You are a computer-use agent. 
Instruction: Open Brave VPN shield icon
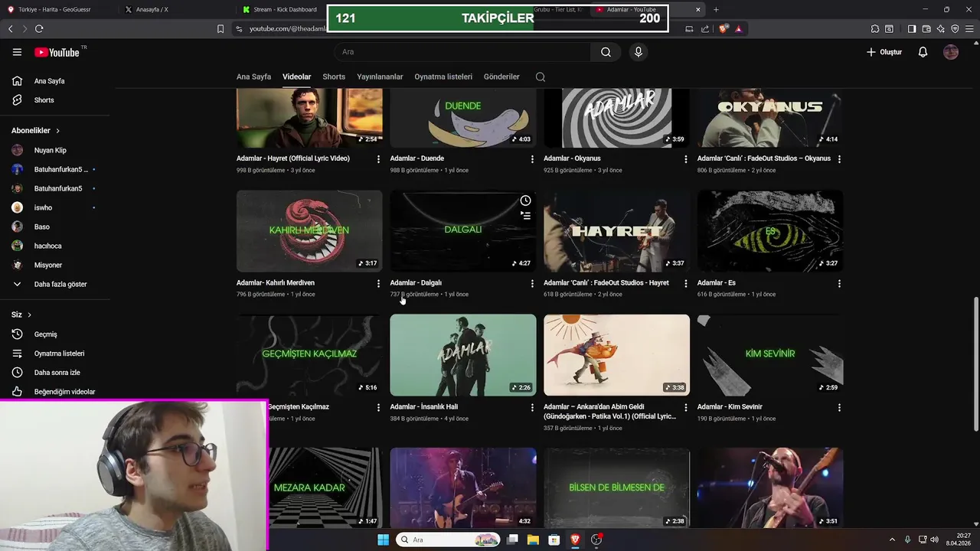click(955, 28)
